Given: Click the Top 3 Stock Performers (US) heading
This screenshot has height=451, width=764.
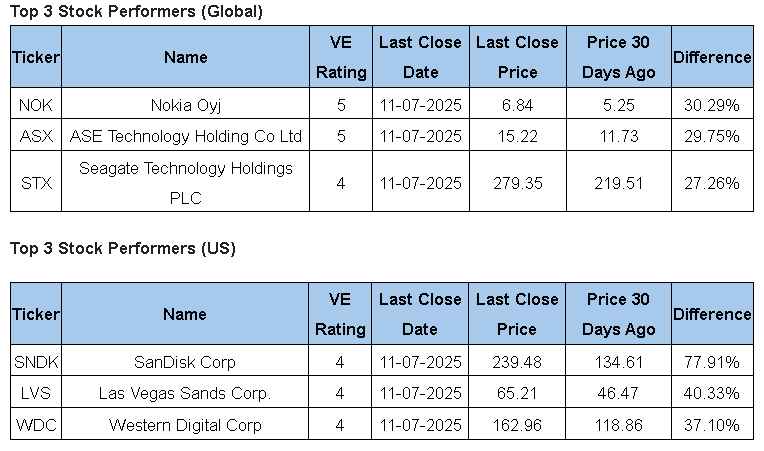Looking at the screenshot, I should pos(123,249).
